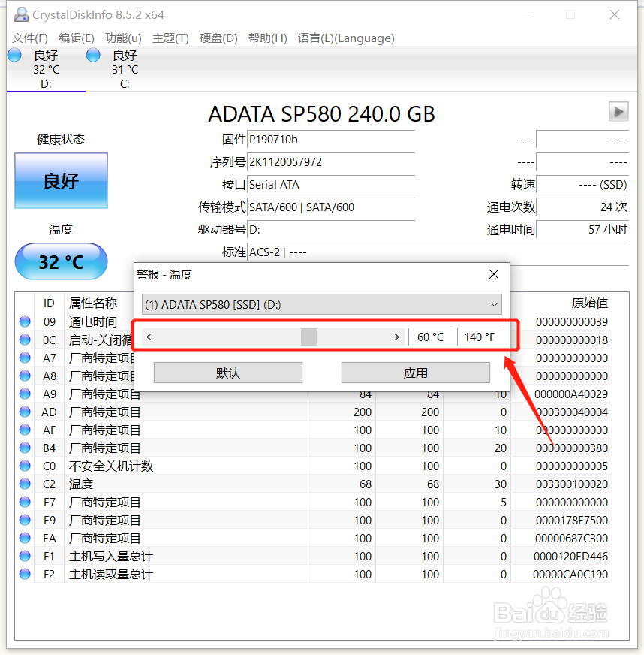Click status dot for F1 主机写入量总计 row

tap(25, 556)
